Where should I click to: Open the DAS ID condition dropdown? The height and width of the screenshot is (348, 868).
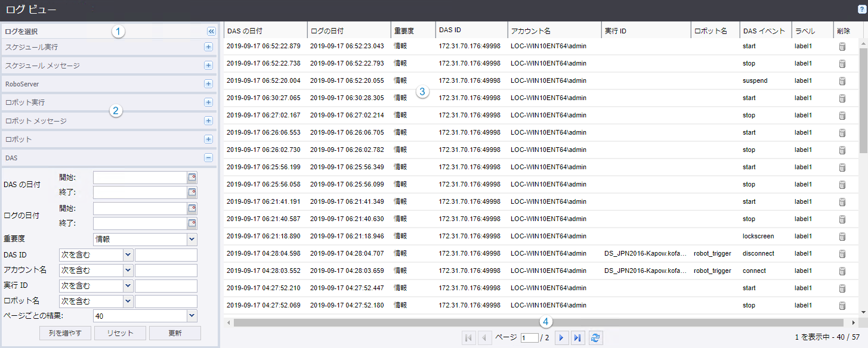pyautogui.click(x=128, y=255)
